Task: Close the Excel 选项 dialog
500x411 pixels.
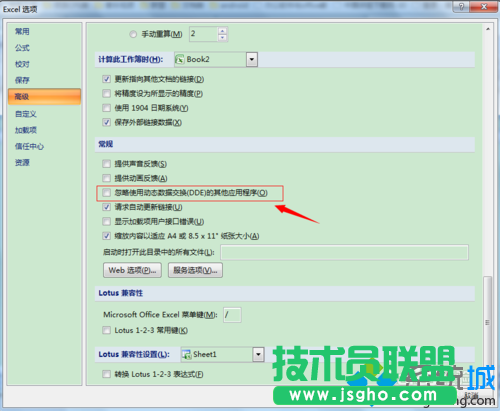Action: pos(484,7)
